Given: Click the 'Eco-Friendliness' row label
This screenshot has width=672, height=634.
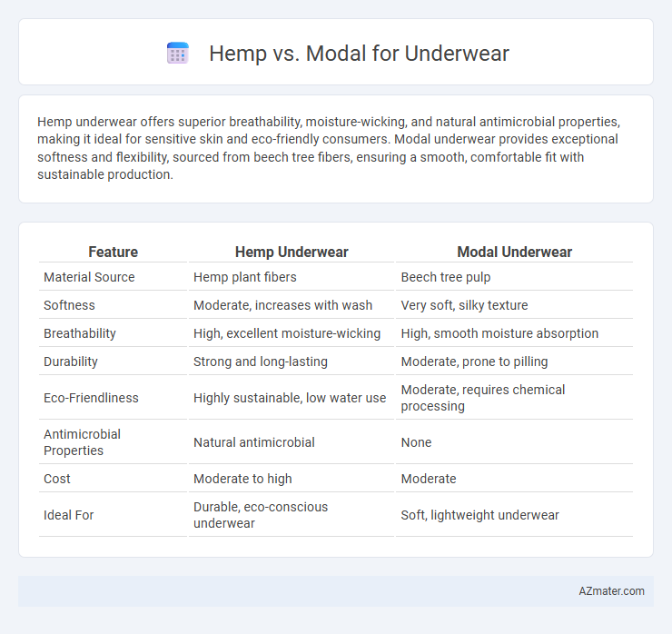Looking at the screenshot, I should (91, 398).
